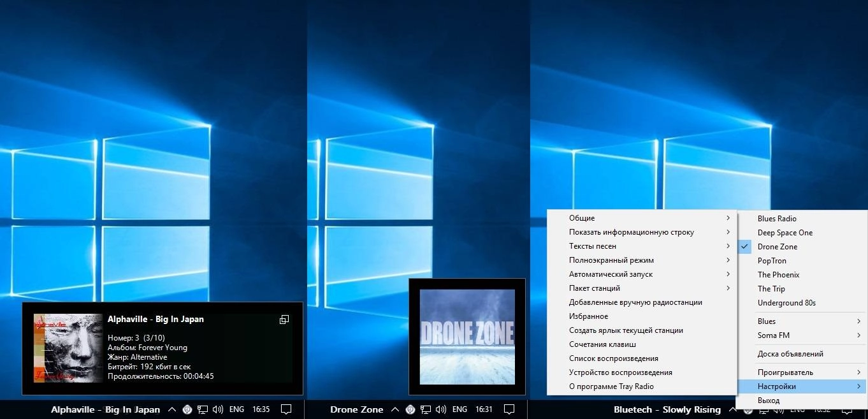Open Сочетания клавиш settings
The image size is (868, 419).
pyautogui.click(x=642, y=344)
